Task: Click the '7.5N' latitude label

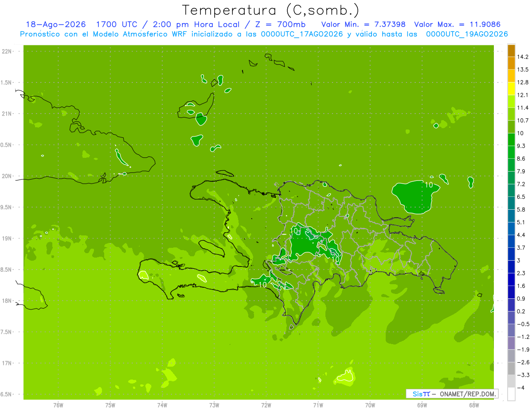Action: (x=6, y=333)
